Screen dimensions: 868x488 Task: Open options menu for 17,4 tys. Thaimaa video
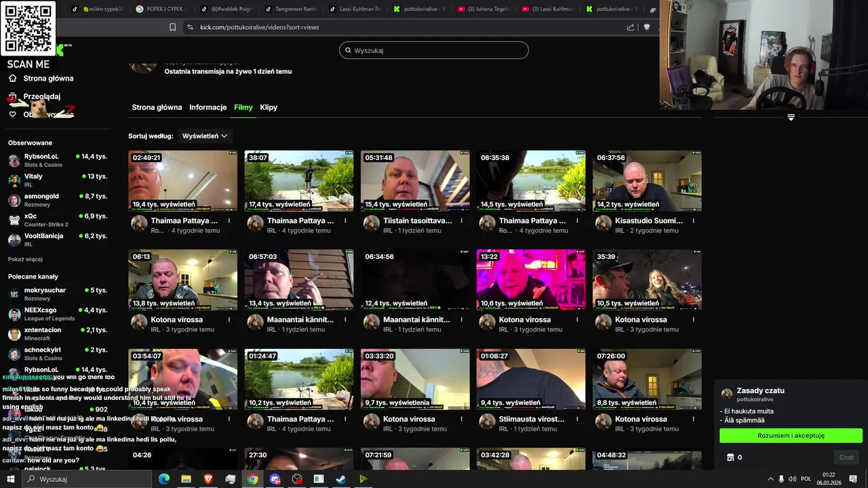tap(345, 221)
